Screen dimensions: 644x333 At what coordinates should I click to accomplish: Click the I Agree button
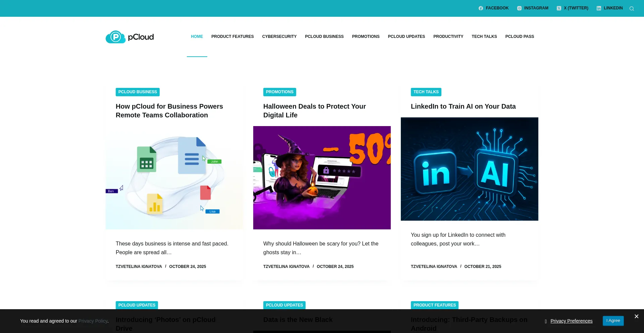tap(613, 321)
